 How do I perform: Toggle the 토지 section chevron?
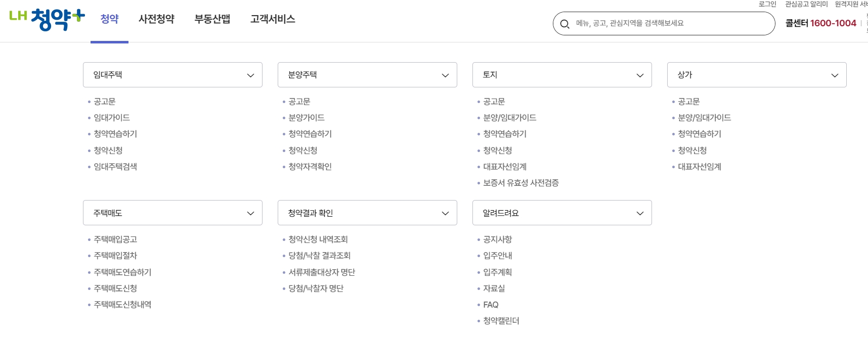(639, 75)
